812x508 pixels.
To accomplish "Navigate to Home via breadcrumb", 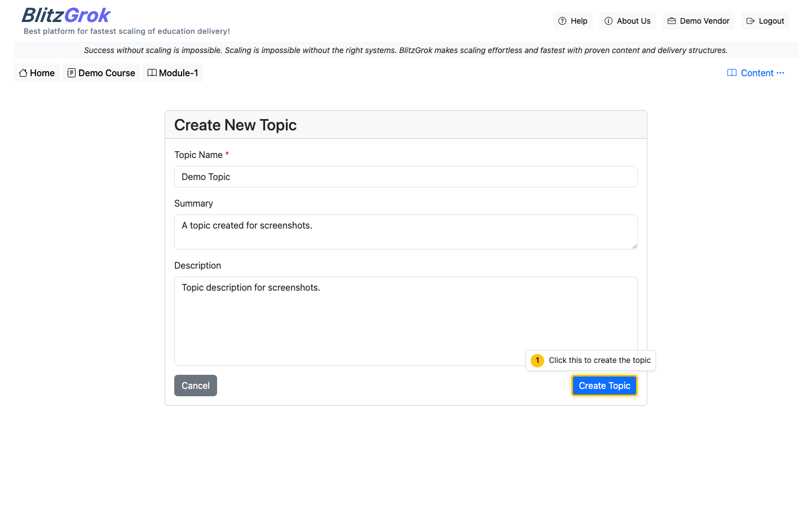I will [x=36, y=72].
